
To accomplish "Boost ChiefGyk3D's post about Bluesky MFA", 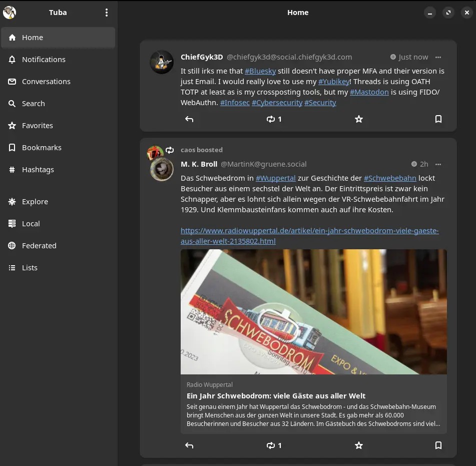I will click(x=273, y=119).
